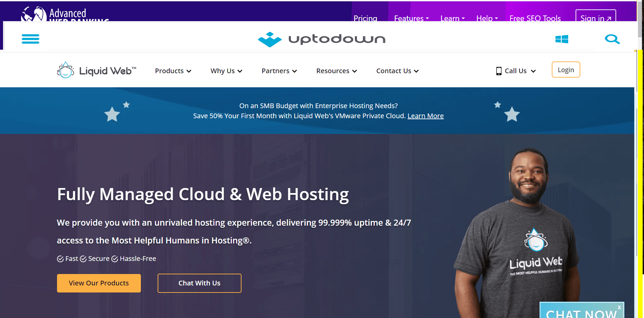Select the Windows platform icon
644x318 pixels.
562,39
